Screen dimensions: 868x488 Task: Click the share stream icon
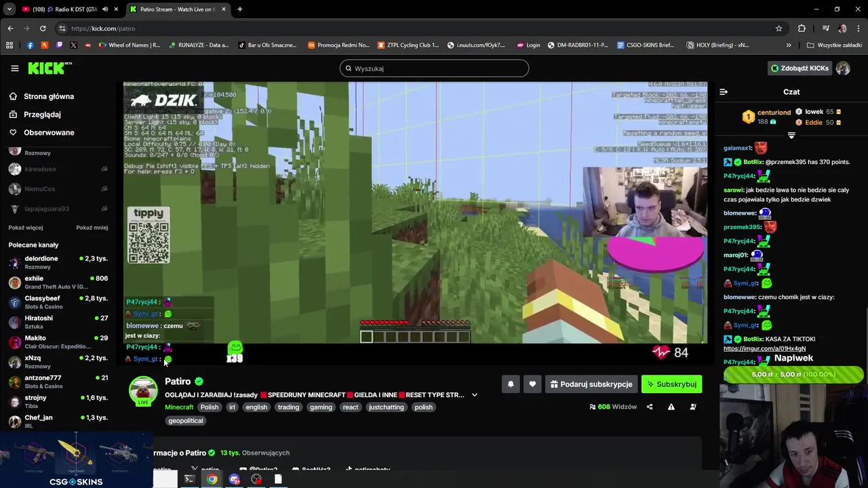[650, 407]
